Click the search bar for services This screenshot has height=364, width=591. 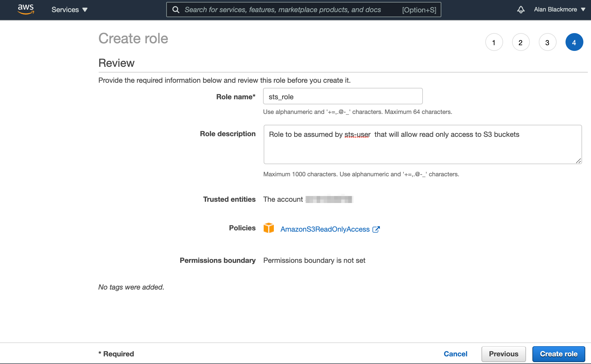[303, 10]
